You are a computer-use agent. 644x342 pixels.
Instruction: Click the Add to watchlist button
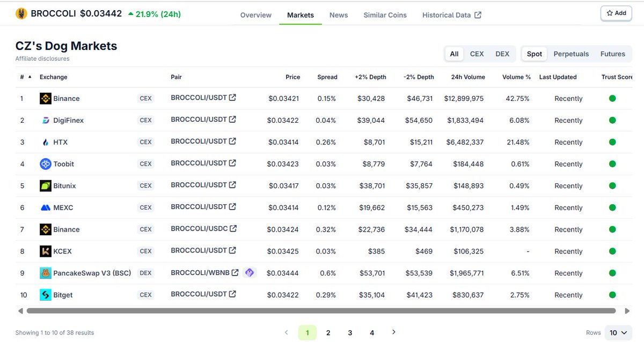(x=616, y=13)
